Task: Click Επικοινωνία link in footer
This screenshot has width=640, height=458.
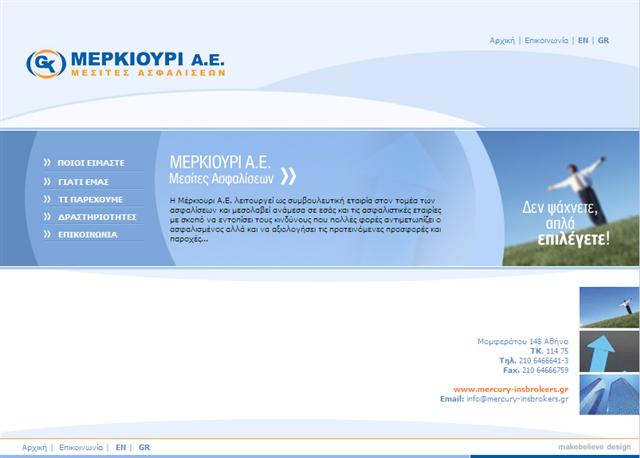Action: click(81, 447)
